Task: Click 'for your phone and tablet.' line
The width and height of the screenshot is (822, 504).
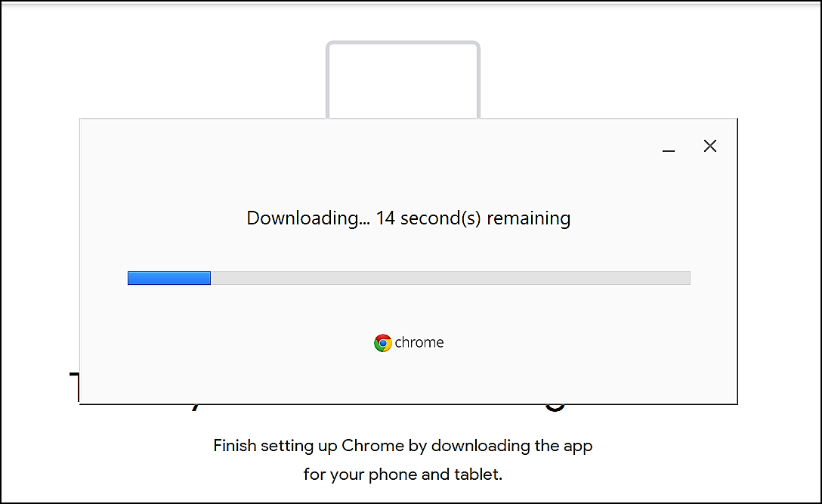Action: [x=403, y=475]
